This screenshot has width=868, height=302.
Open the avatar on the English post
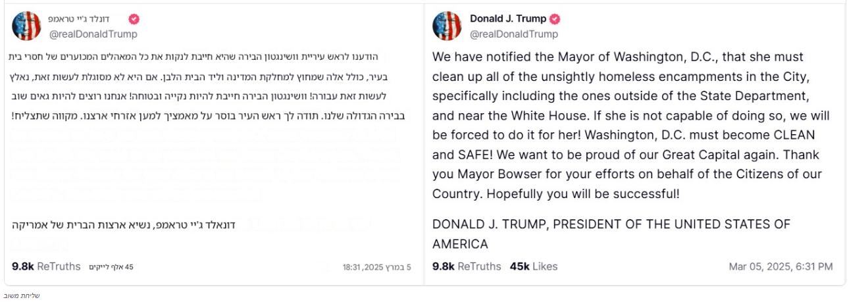(447, 26)
